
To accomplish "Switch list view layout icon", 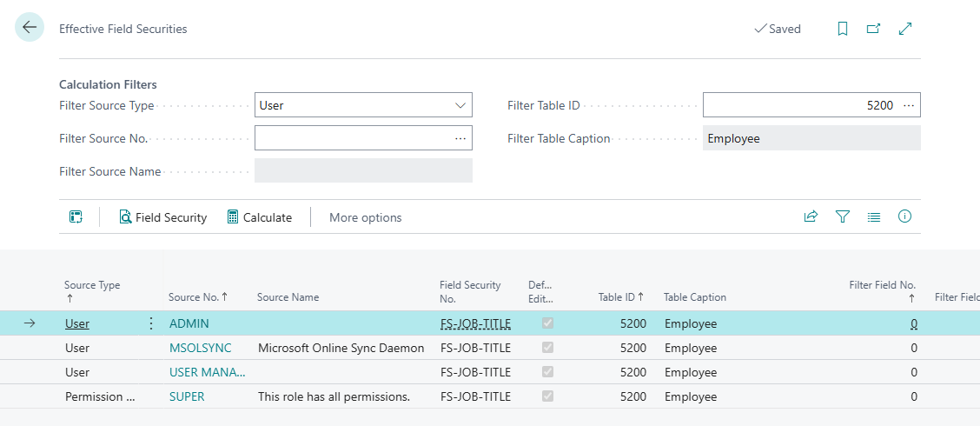I will coord(874,216).
